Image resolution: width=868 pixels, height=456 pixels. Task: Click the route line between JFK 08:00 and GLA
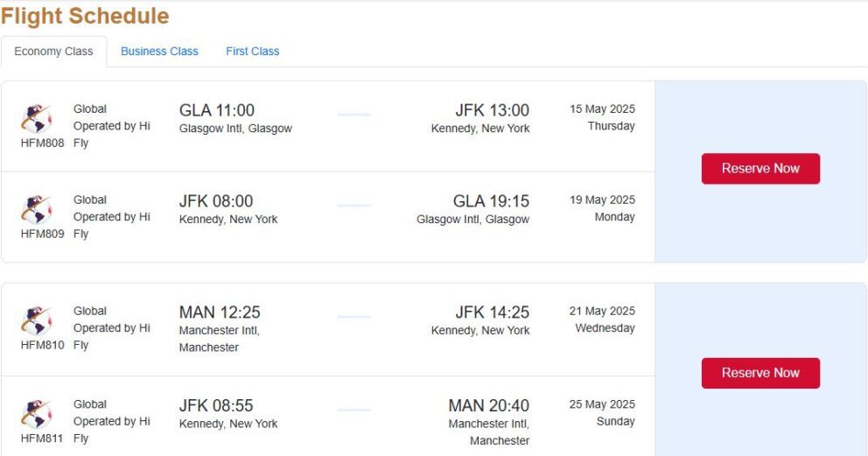(354, 206)
